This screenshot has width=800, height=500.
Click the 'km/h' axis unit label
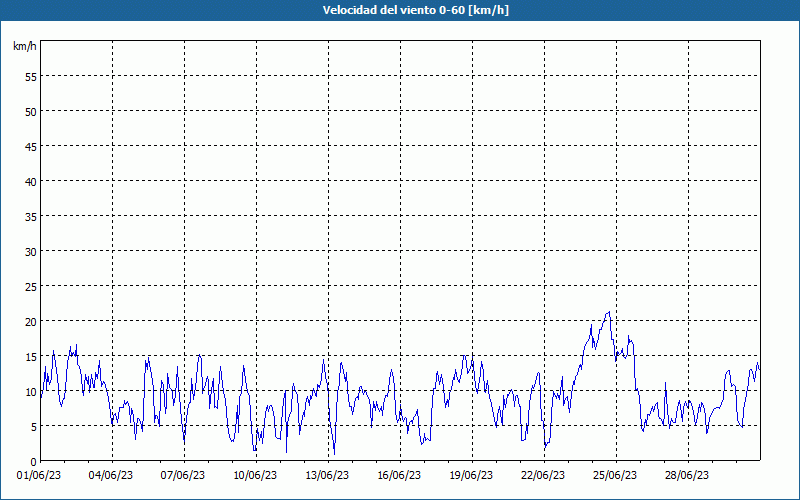pyautogui.click(x=24, y=46)
